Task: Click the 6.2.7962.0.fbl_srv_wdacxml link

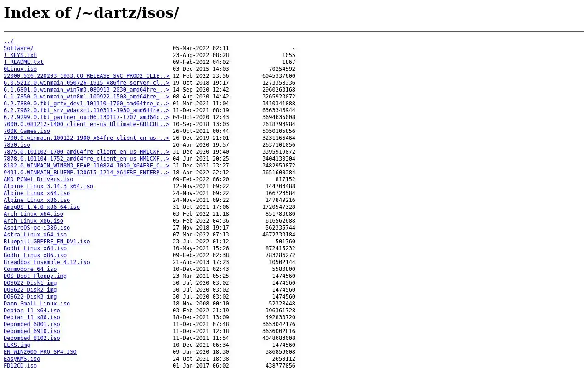Action: pyautogui.click(x=86, y=110)
